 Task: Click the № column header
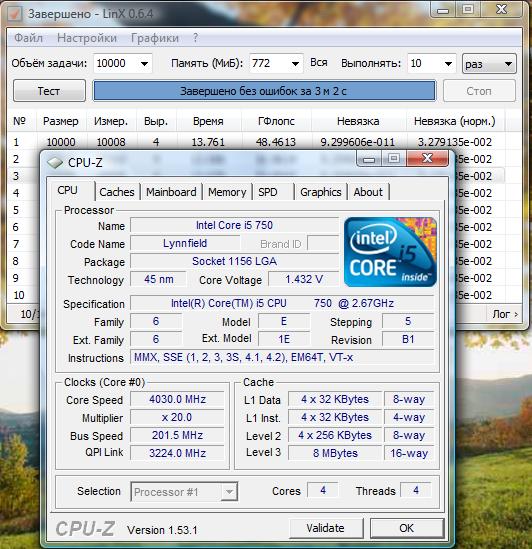(x=20, y=121)
